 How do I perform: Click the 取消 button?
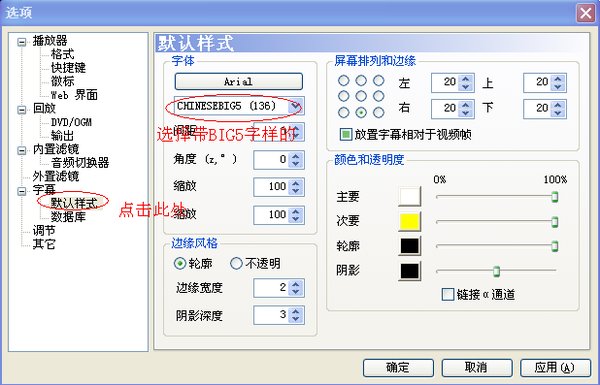(x=476, y=368)
